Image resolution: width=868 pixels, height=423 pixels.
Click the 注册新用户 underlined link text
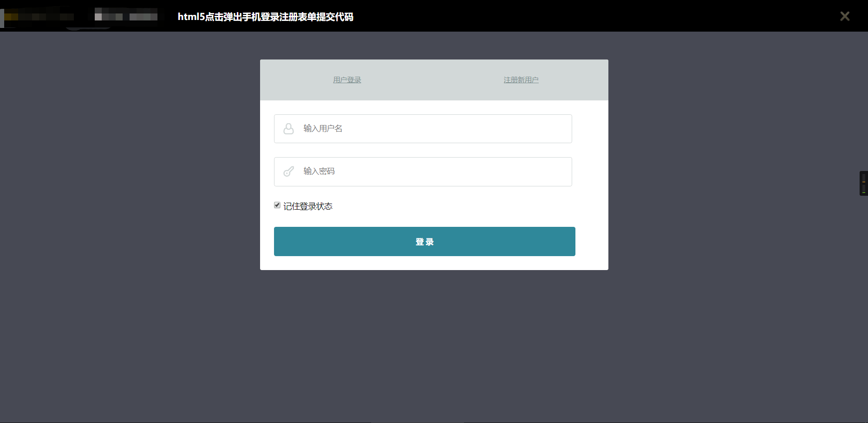click(521, 79)
